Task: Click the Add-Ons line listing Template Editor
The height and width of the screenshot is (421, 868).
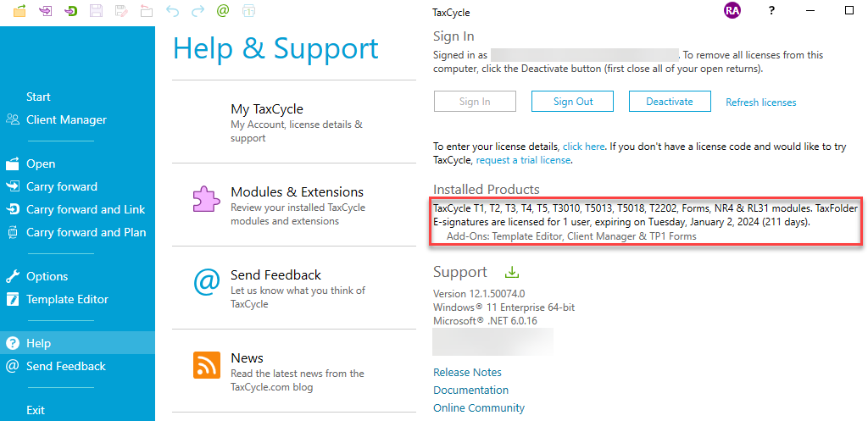Action: (571, 235)
